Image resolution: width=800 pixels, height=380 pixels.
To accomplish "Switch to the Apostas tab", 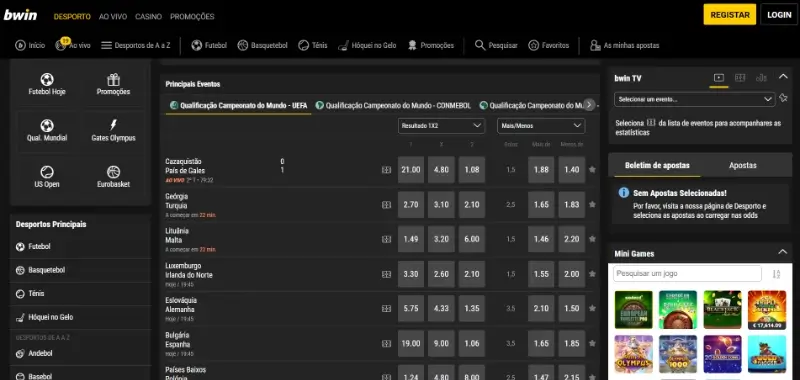I will pos(742,165).
